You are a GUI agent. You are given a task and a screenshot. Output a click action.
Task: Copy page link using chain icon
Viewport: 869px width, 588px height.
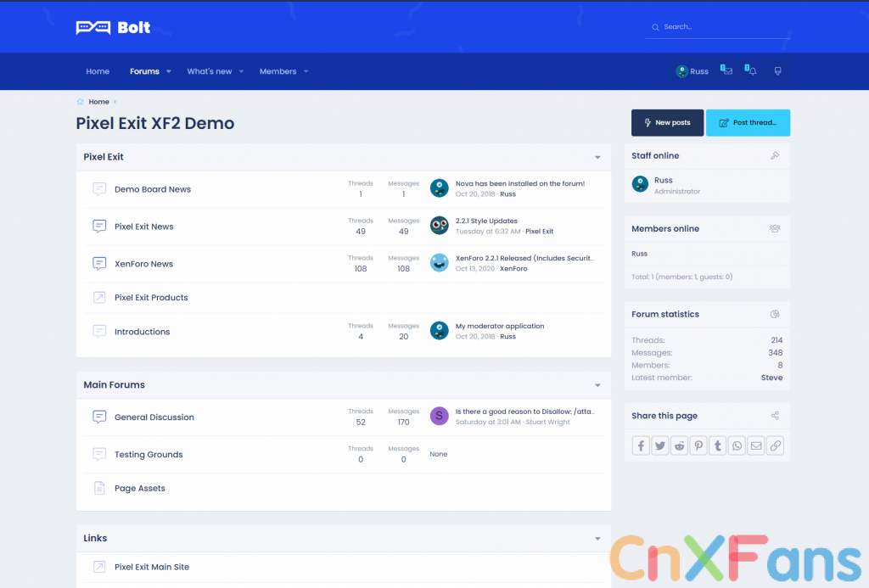click(x=775, y=445)
